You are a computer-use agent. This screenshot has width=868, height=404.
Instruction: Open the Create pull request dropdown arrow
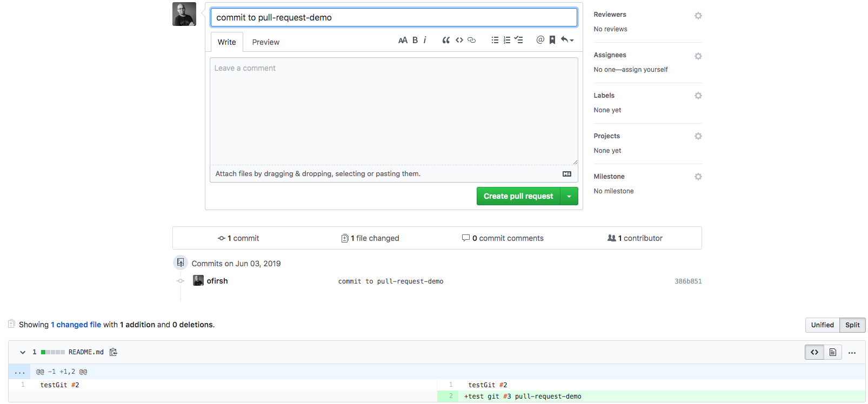[569, 197]
